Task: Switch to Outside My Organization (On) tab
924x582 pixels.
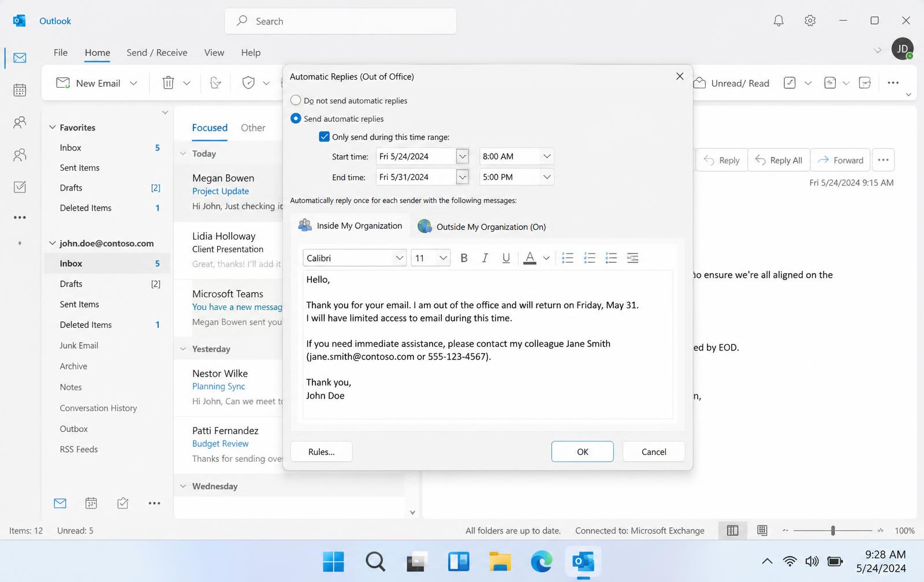Action: pyautogui.click(x=482, y=226)
